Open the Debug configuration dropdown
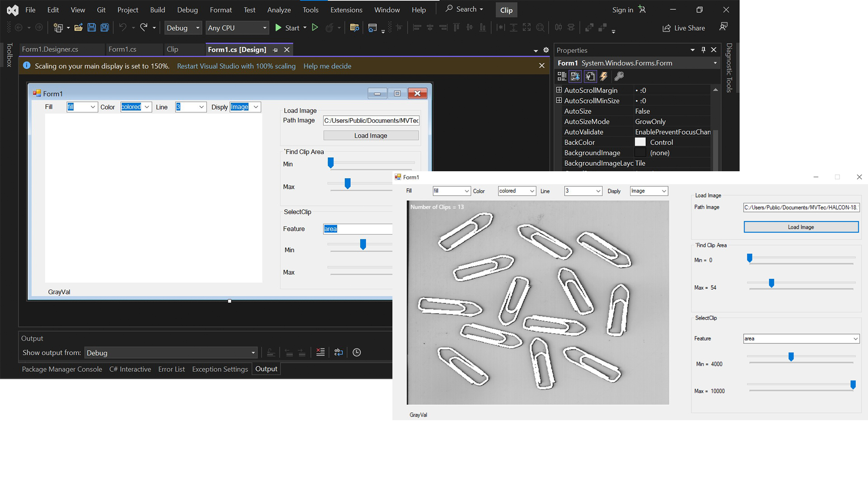 tap(183, 28)
